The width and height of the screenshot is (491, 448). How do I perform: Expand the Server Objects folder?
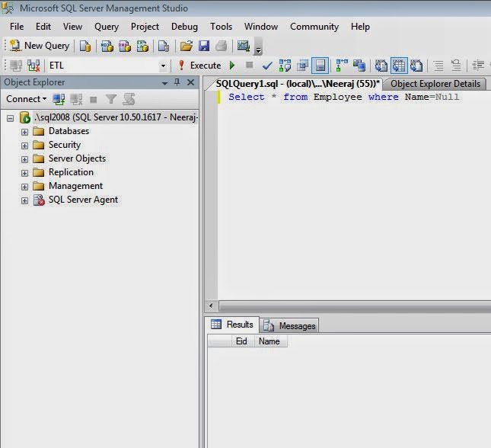click(24, 159)
